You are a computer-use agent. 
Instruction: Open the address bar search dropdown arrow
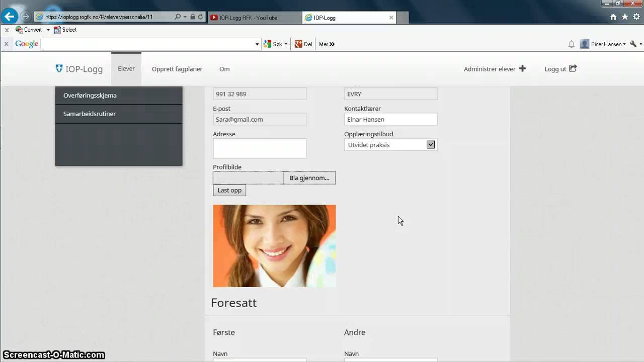(185, 17)
